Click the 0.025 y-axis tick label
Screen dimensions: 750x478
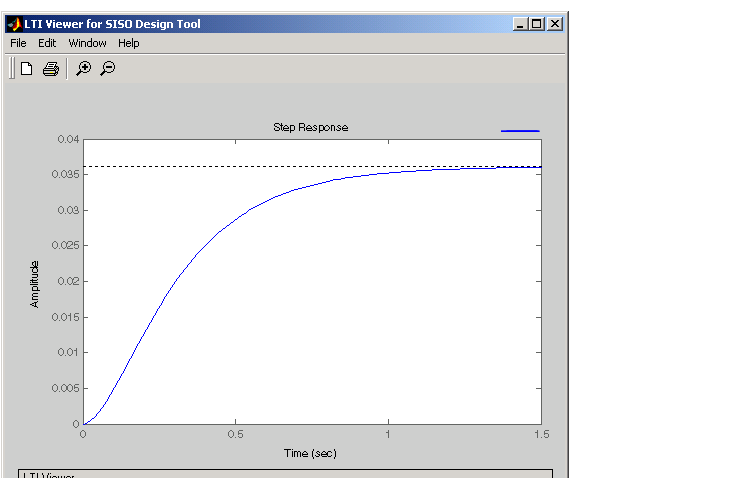click(66, 245)
